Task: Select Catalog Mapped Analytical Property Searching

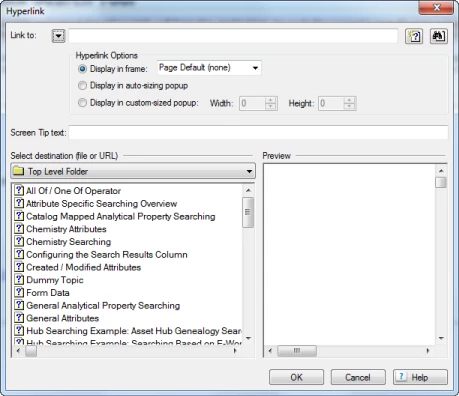Action: pyautogui.click(x=121, y=216)
